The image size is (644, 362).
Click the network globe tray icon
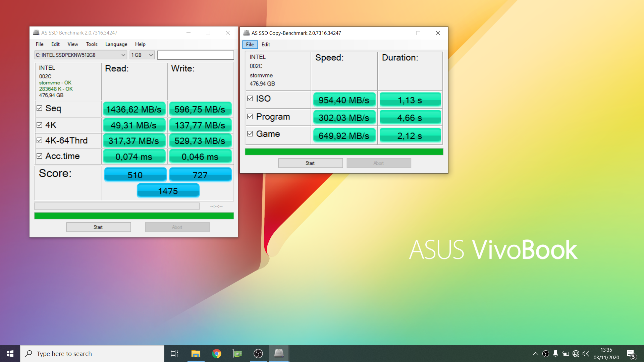click(x=576, y=354)
